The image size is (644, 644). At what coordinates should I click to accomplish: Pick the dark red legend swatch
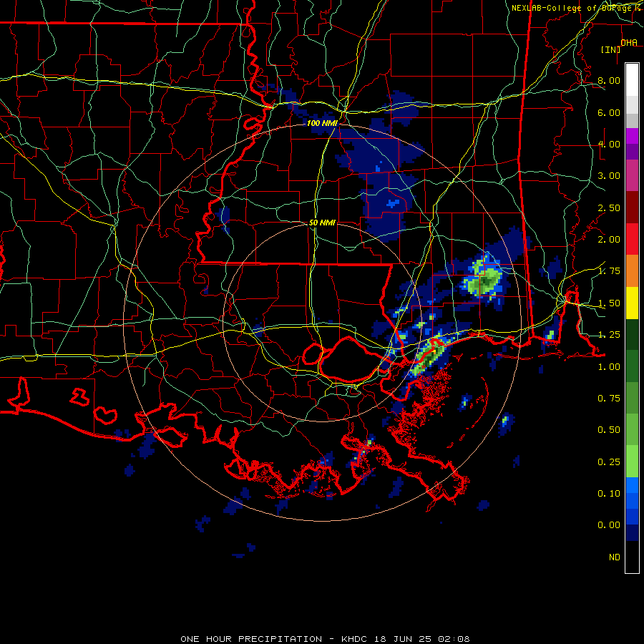point(632,208)
